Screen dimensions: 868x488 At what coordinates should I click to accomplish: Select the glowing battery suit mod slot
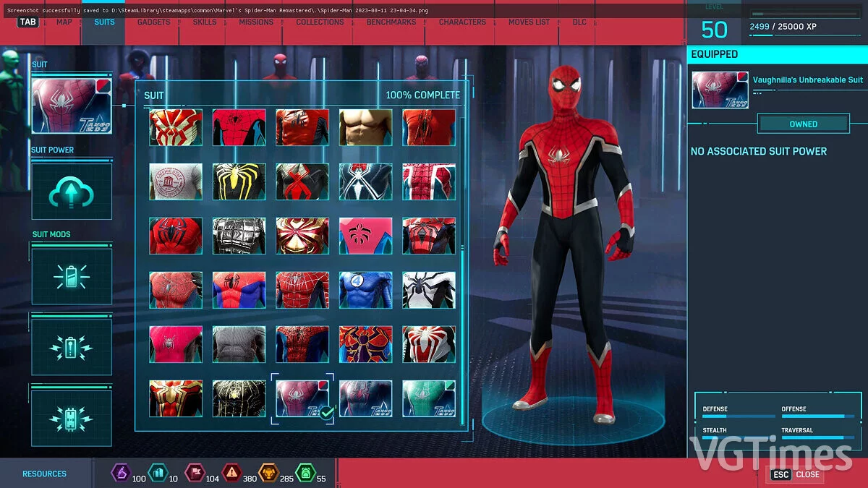(x=72, y=276)
